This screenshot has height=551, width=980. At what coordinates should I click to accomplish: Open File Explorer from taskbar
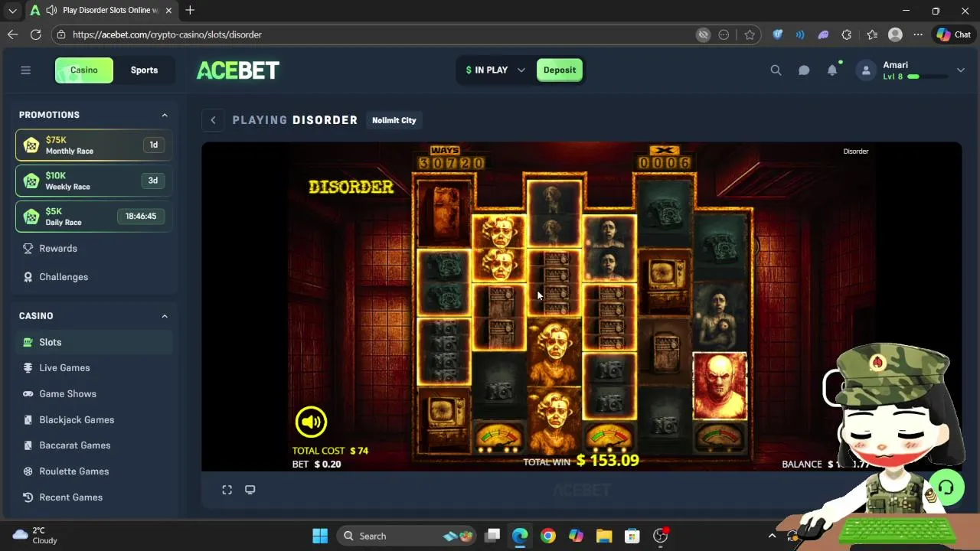click(604, 536)
